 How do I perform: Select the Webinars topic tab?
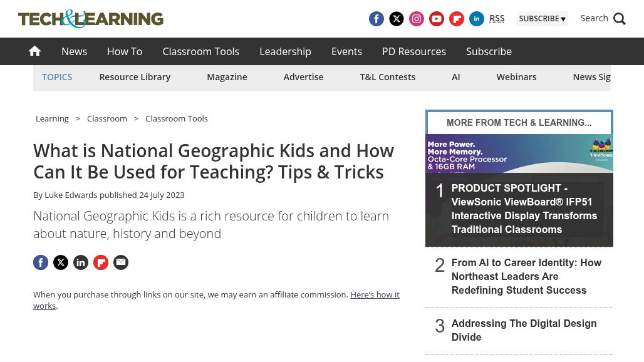[x=516, y=77]
